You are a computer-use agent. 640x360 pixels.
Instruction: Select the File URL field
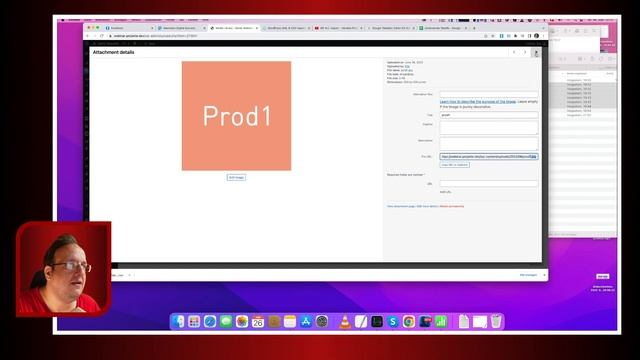coord(489,157)
